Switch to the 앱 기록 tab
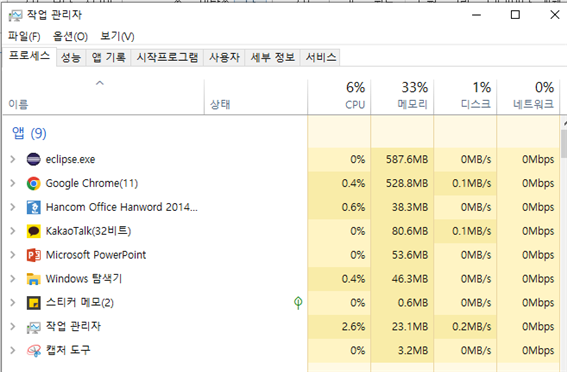This screenshot has width=567, height=376. [108, 57]
